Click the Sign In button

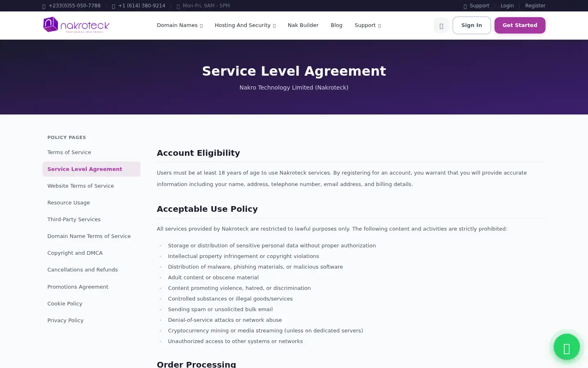472,25
